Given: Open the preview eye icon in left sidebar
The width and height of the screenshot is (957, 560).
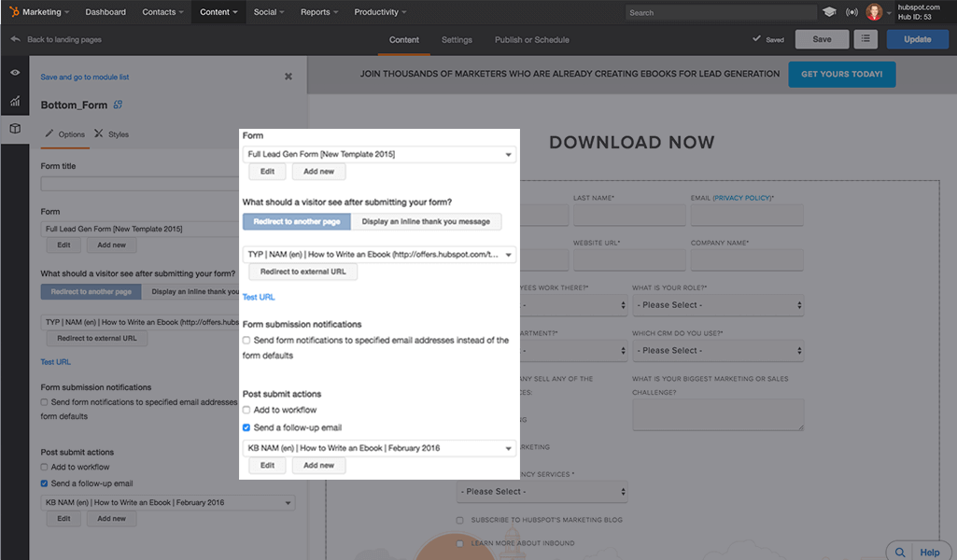Looking at the screenshot, I should pyautogui.click(x=14, y=71).
